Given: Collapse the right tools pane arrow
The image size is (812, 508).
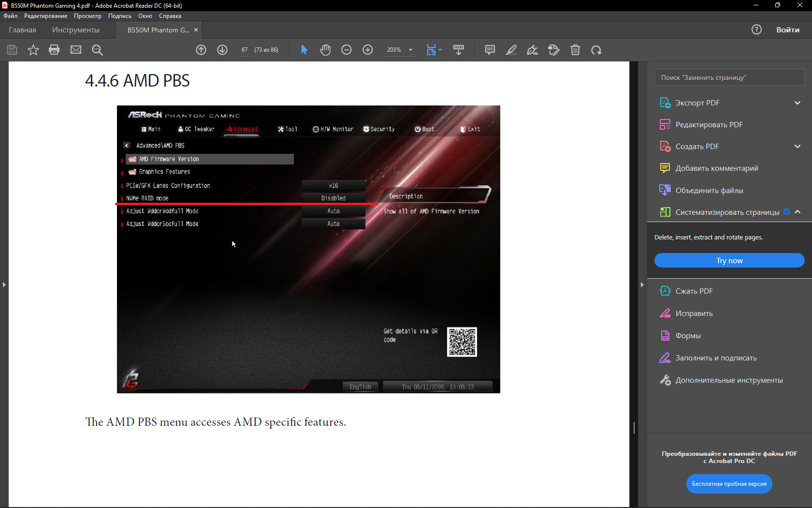Looking at the screenshot, I should pos(642,284).
